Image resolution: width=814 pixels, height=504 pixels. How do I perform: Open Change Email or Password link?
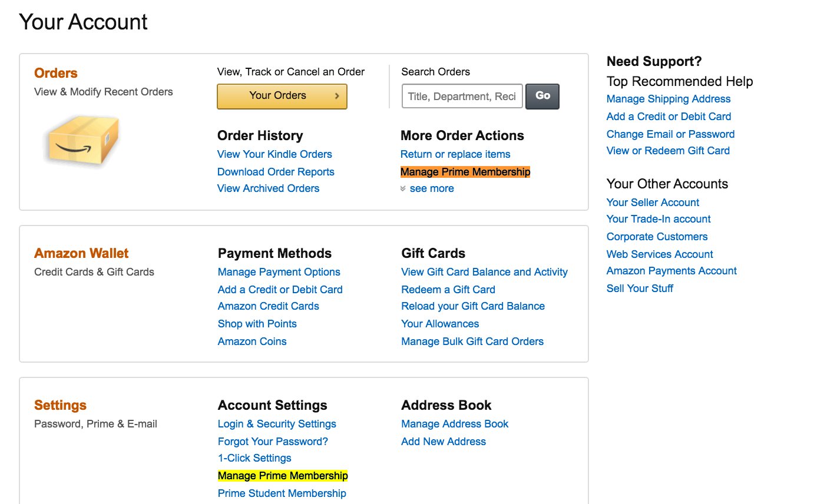[x=671, y=134]
